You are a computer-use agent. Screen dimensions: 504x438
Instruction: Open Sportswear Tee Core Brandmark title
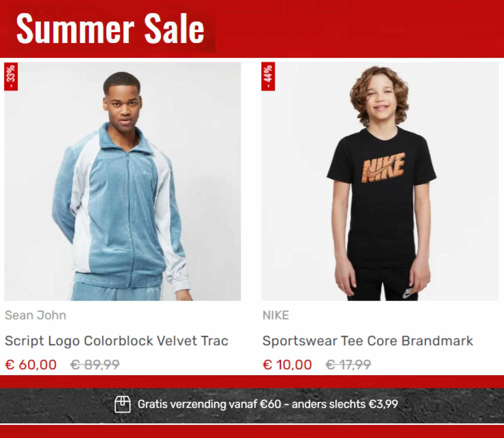(368, 341)
